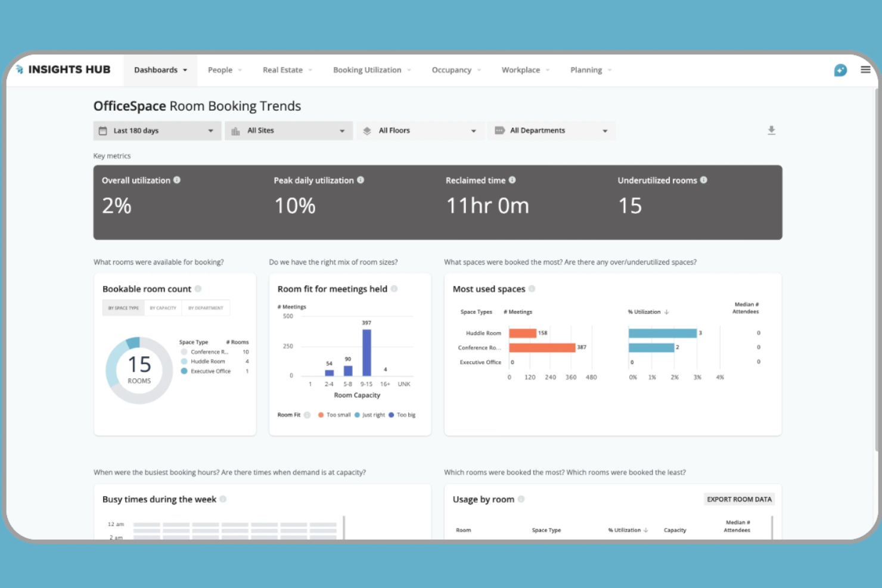
Task: Open the Planning menu
Action: coord(591,70)
